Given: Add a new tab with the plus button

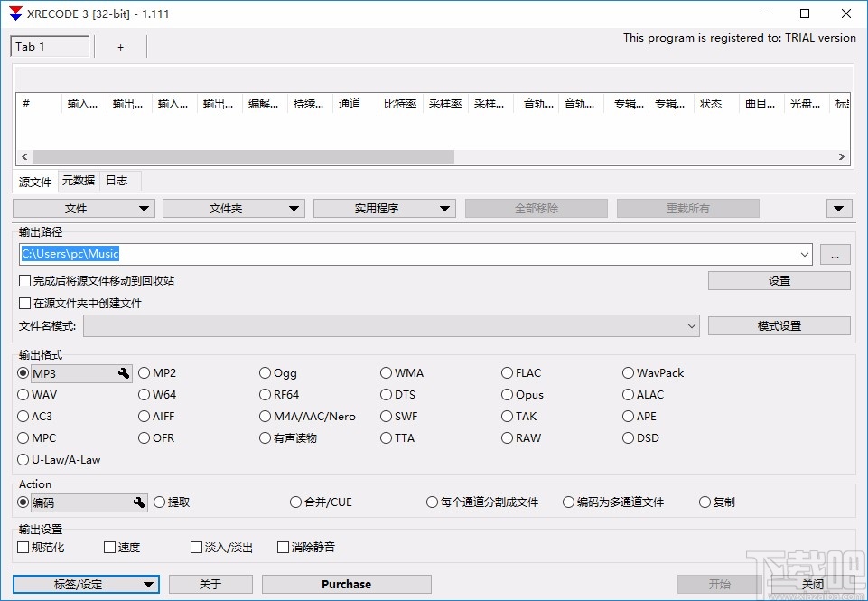Looking at the screenshot, I should [x=120, y=47].
